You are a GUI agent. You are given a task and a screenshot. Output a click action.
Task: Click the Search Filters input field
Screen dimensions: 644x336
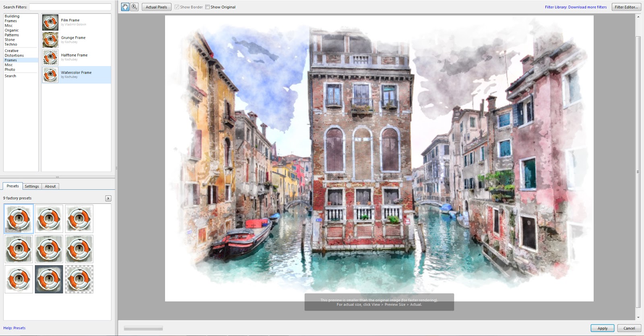coord(70,7)
